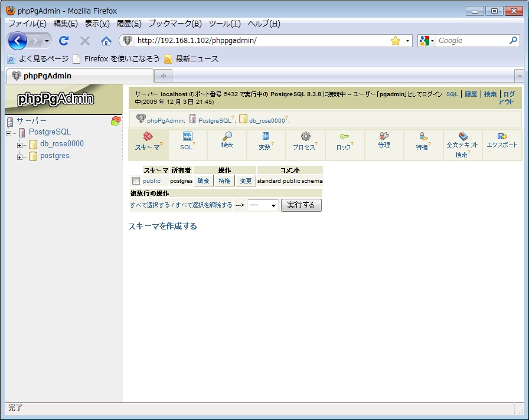Screen dimensions: 529x420
Task: Click the db_rose0000 cylinder icon in breadcrumb
Action: coord(243,119)
